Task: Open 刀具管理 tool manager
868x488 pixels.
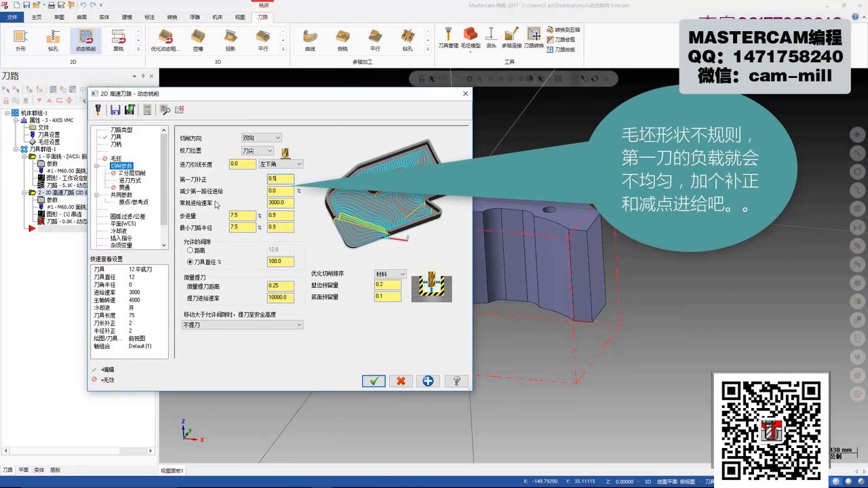Action: pyautogui.click(x=448, y=38)
